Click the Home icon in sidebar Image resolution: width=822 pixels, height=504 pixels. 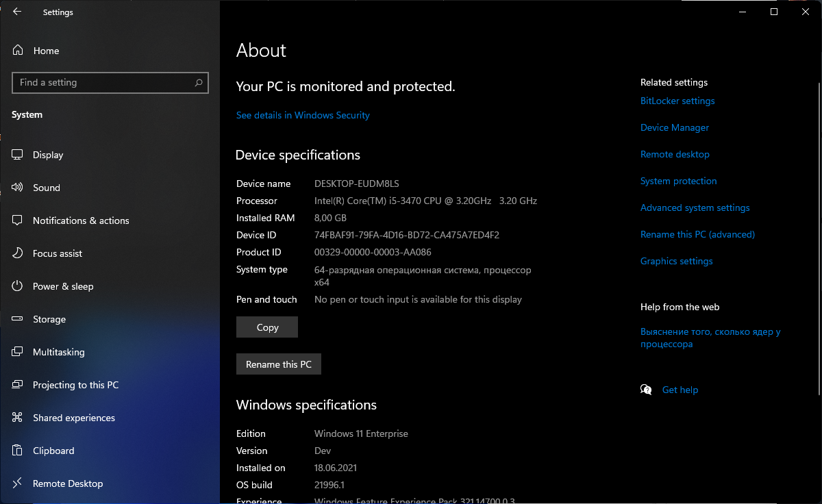coord(18,51)
